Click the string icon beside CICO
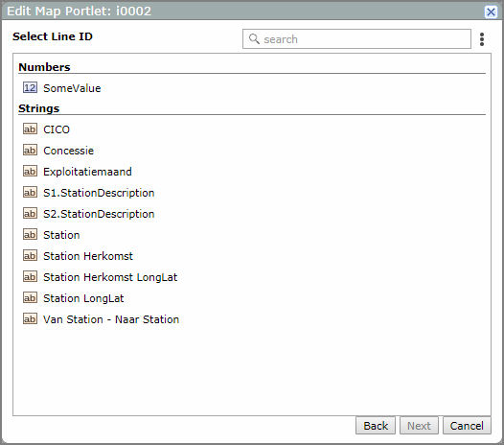Image resolution: width=504 pixels, height=445 pixels. click(30, 129)
